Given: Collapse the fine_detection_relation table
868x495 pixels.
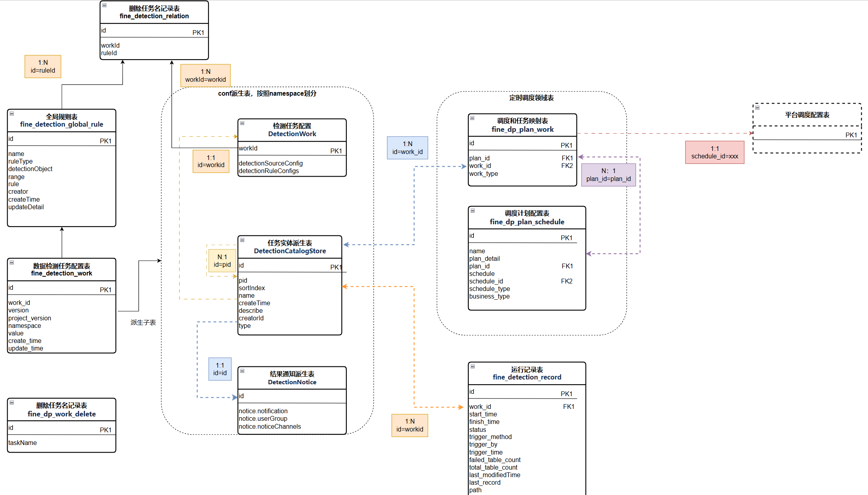Looking at the screenshot, I should pyautogui.click(x=104, y=5).
